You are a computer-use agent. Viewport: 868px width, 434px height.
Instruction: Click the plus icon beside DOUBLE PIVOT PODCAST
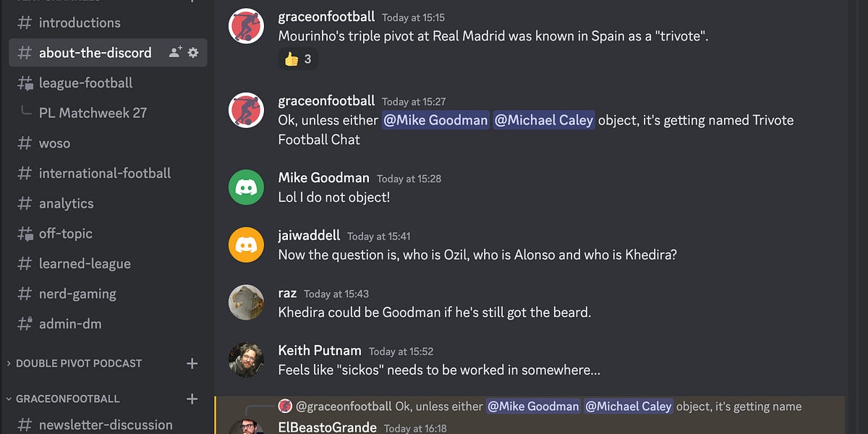(192, 363)
